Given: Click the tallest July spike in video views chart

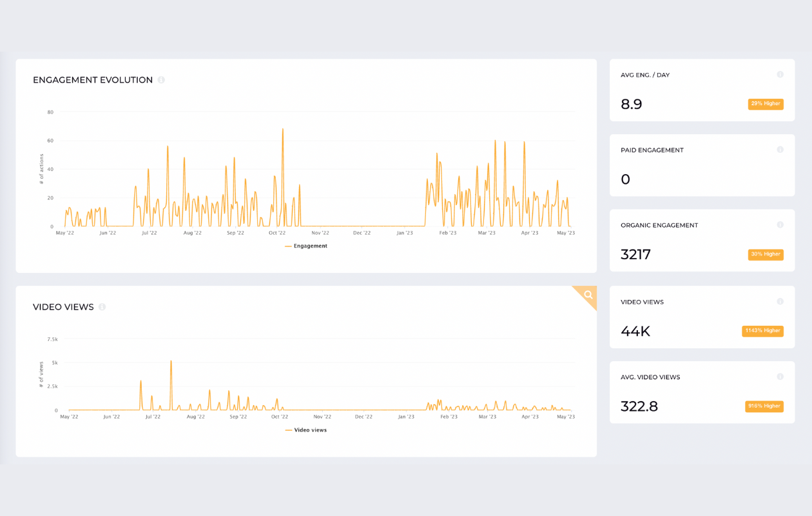Looking at the screenshot, I should click(x=171, y=361).
